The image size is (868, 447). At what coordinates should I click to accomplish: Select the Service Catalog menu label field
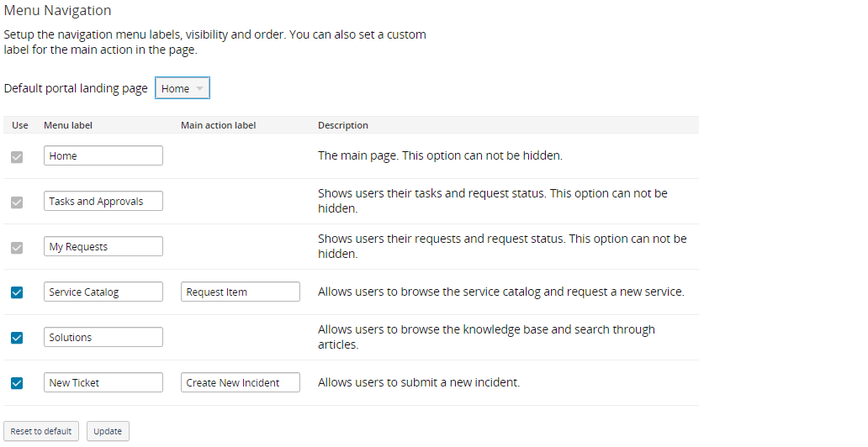(103, 292)
